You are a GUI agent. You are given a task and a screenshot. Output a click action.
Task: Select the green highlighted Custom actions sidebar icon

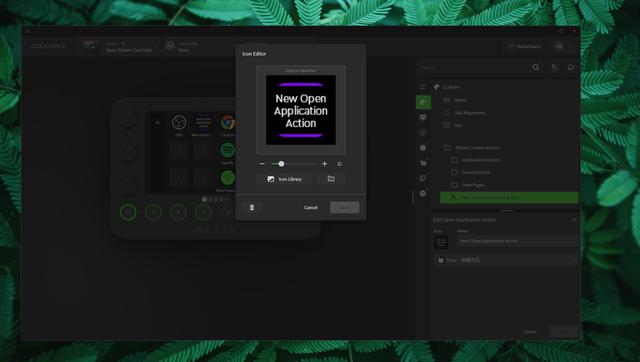pos(423,102)
